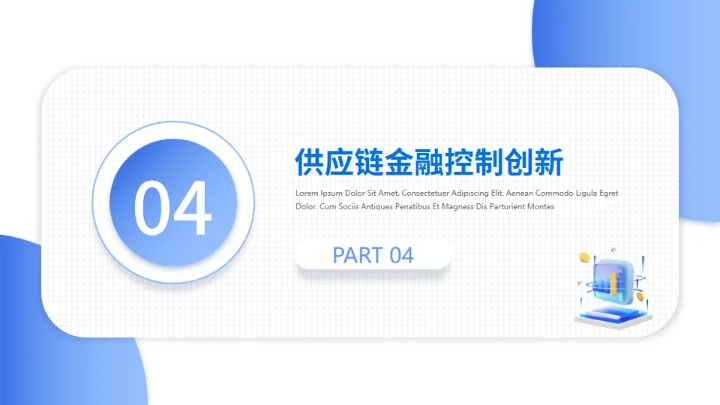Select the title 供应链金融控制创新
Image resolution: width=720 pixels, height=405 pixels.
(x=430, y=162)
